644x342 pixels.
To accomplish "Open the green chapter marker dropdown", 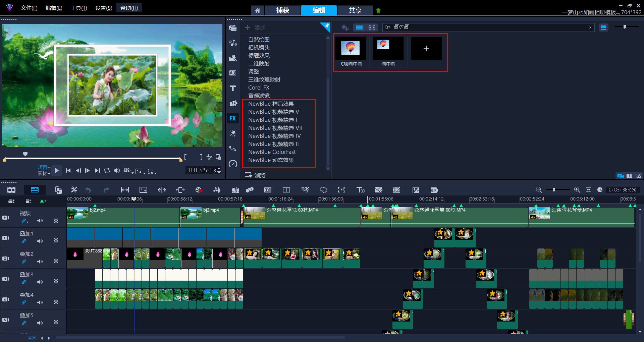I will click(43, 201).
